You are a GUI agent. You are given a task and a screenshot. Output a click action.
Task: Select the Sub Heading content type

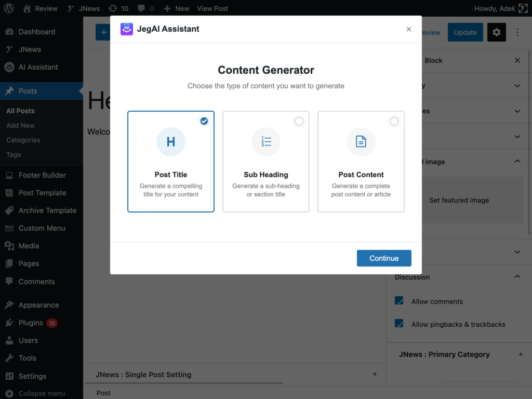(265, 161)
